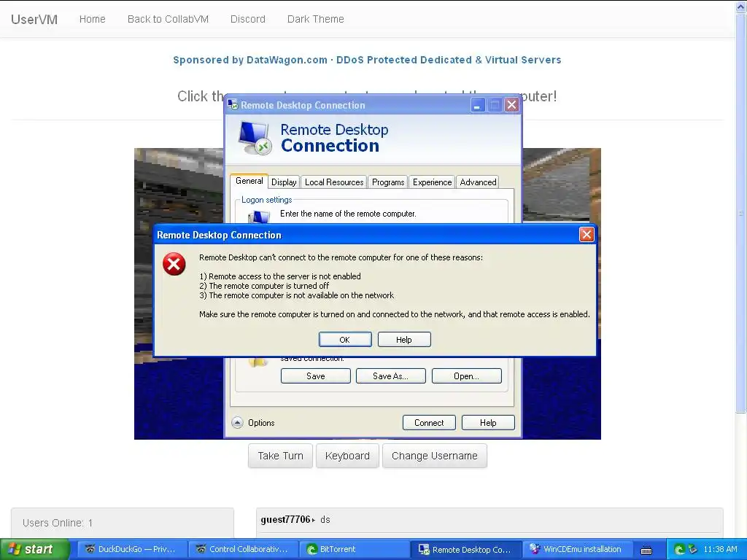This screenshot has width=747, height=560.
Task: Open the Display tab
Action: click(284, 182)
